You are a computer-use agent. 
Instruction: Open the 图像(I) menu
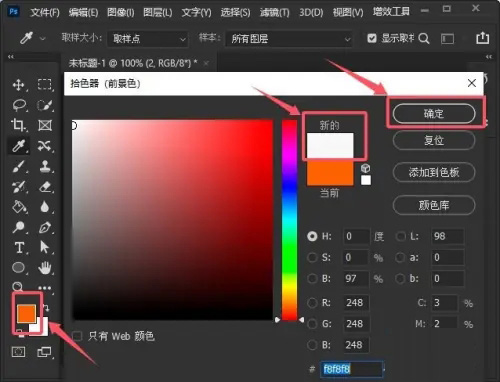[121, 13]
